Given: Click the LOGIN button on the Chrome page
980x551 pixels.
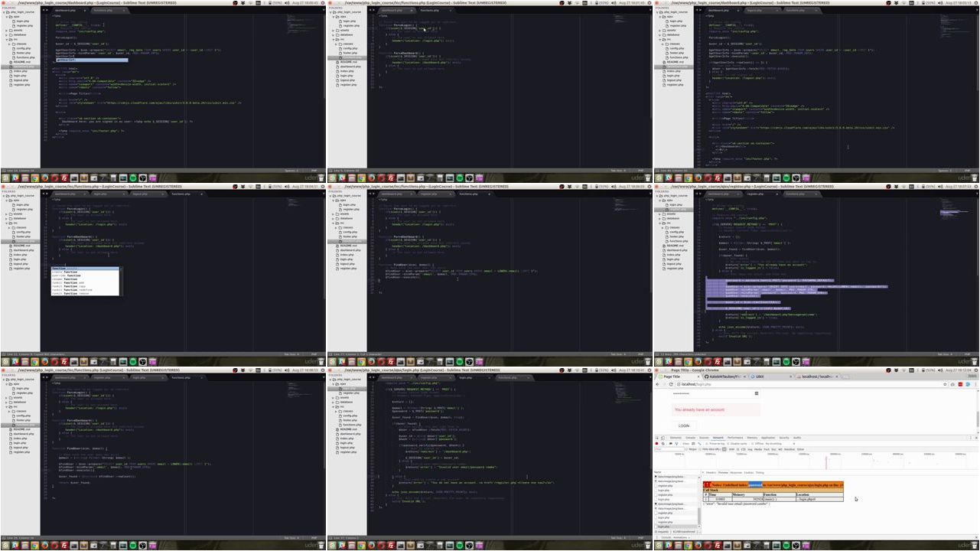Looking at the screenshot, I should coord(684,425).
